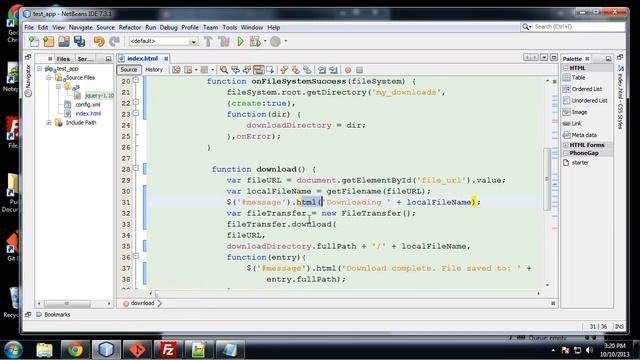Open the Tools menu
Viewport: 640px width, 360px height.
(230, 27)
